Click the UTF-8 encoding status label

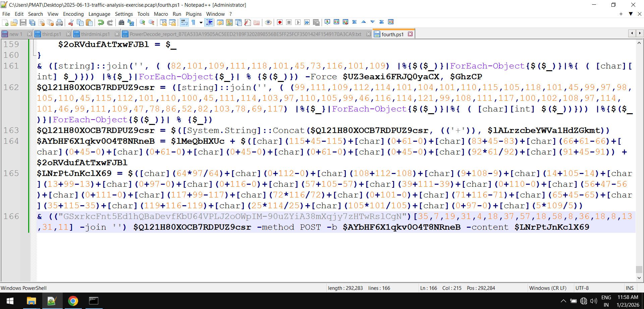coord(582,288)
